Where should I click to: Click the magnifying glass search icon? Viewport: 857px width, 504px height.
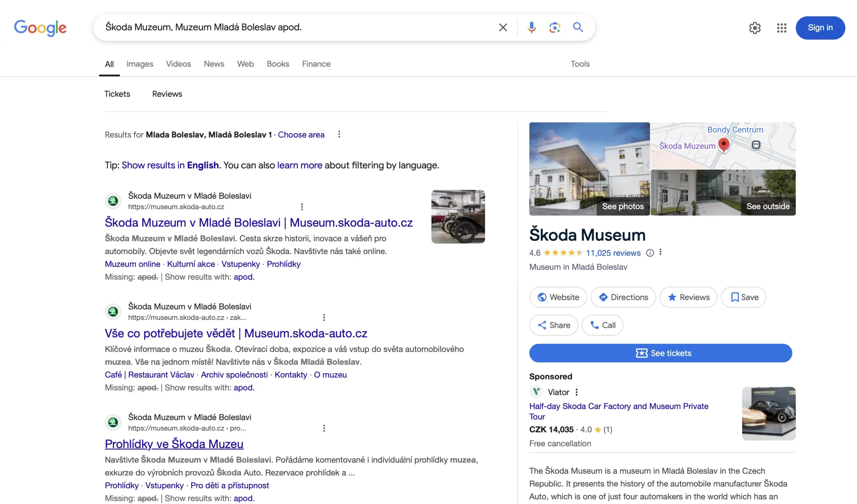point(578,27)
